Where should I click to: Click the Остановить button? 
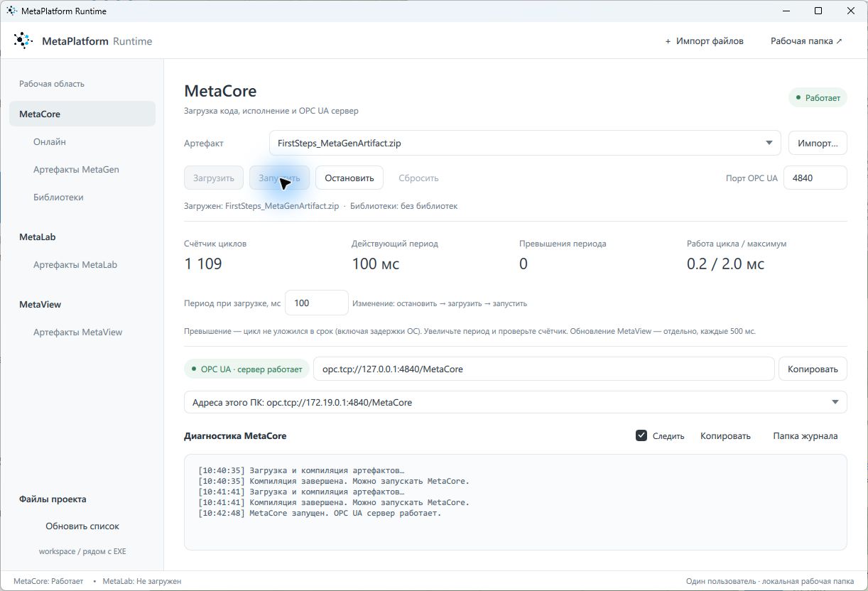coord(349,178)
